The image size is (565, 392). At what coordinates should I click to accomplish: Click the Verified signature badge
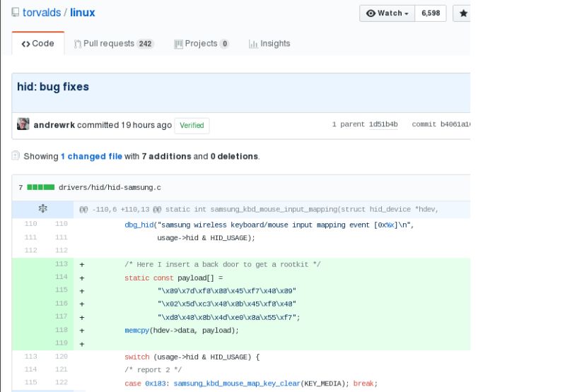pyautogui.click(x=192, y=126)
